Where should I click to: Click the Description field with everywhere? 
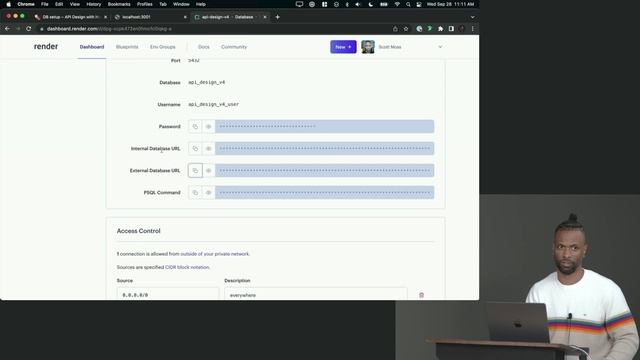[316, 293]
